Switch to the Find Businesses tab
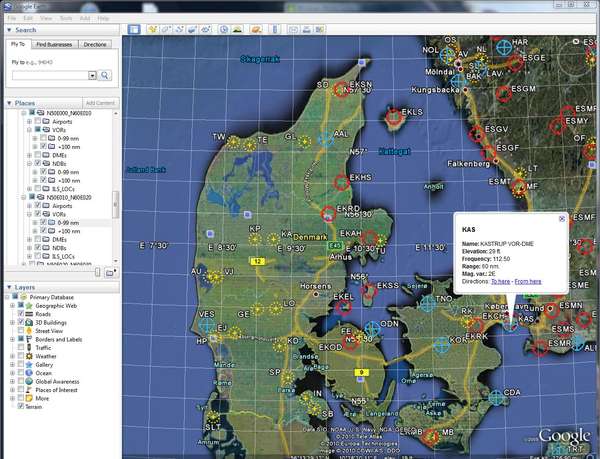 click(x=54, y=44)
